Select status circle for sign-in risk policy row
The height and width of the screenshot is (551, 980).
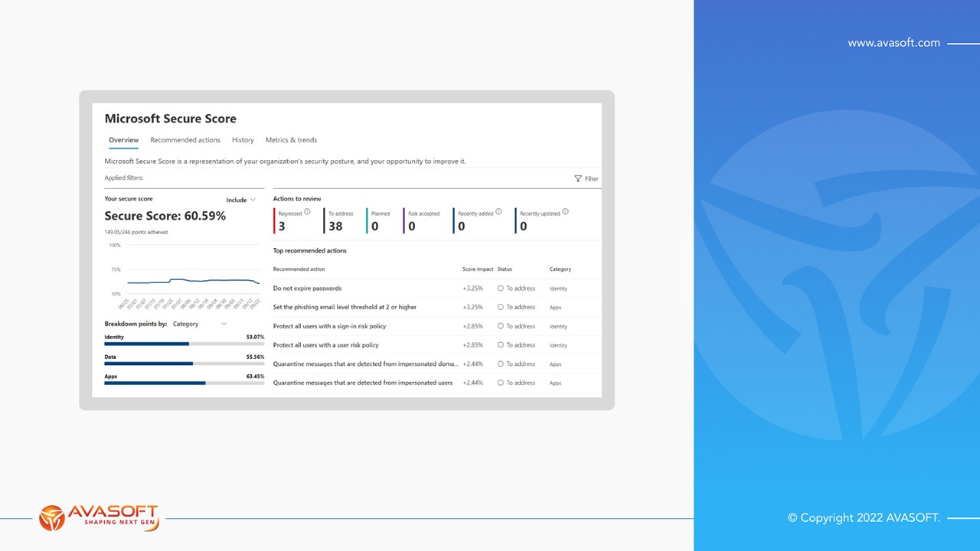500,326
